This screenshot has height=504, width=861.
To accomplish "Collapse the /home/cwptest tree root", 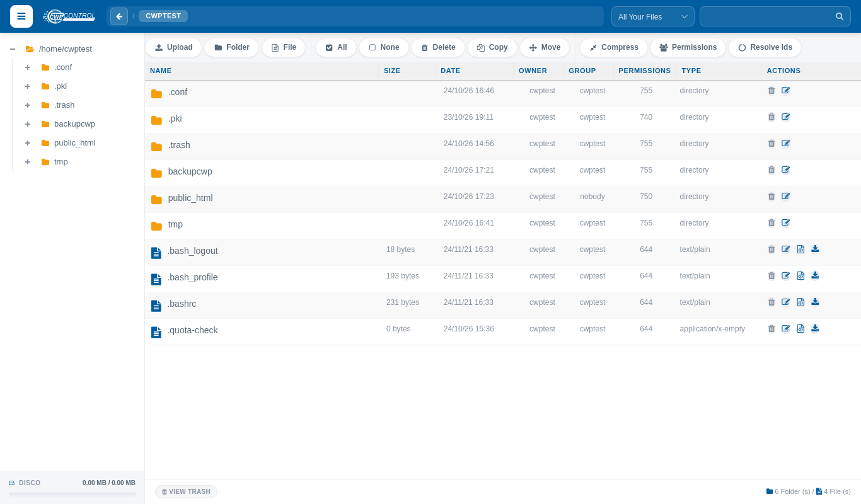I will [x=13, y=49].
